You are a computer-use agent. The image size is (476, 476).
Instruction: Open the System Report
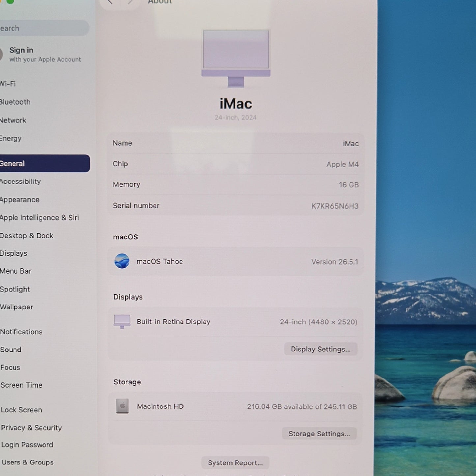pos(235,463)
